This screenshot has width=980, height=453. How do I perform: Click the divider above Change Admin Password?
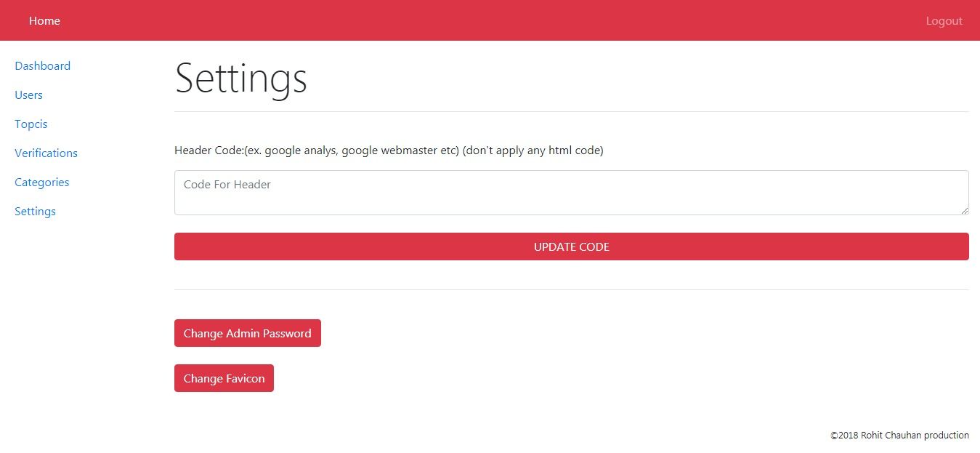point(571,290)
